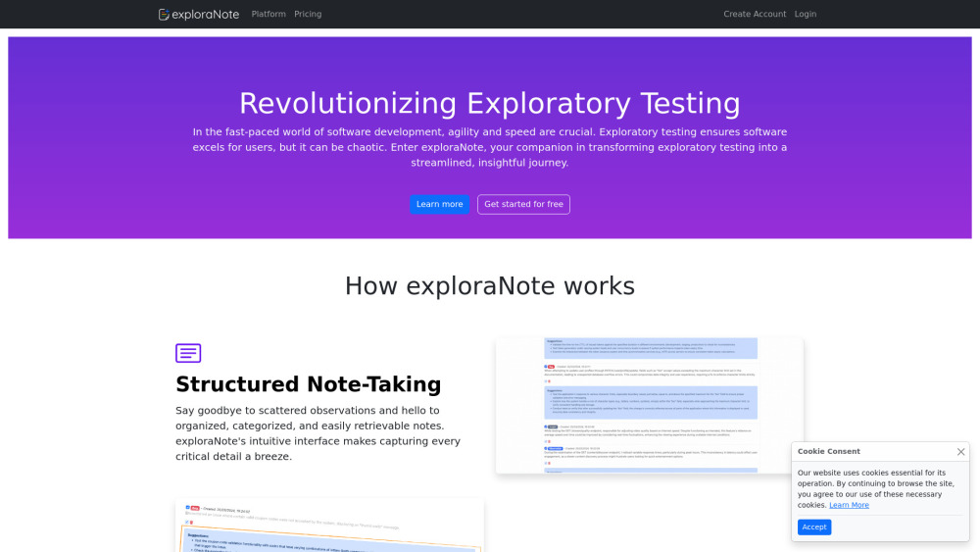Dismiss the Cookie Consent popup with X
Image resolution: width=980 pixels, height=552 pixels.
pyautogui.click(x=960, y=452)
